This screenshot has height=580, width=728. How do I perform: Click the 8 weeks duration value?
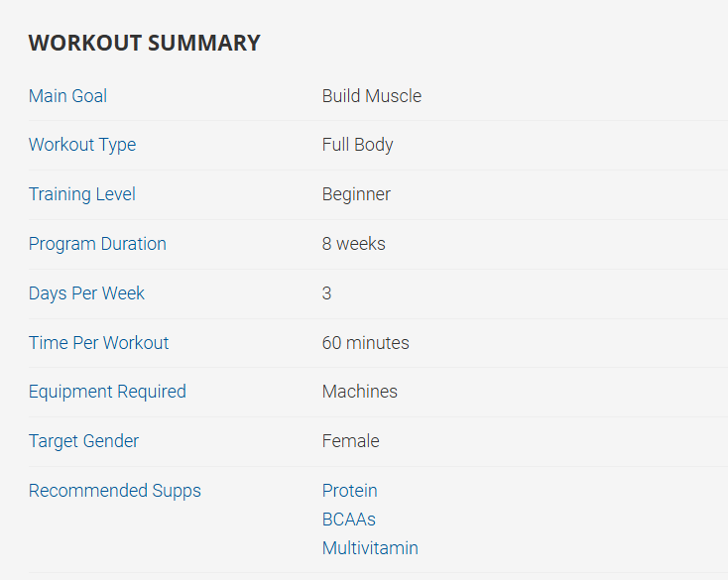(354, 244)
